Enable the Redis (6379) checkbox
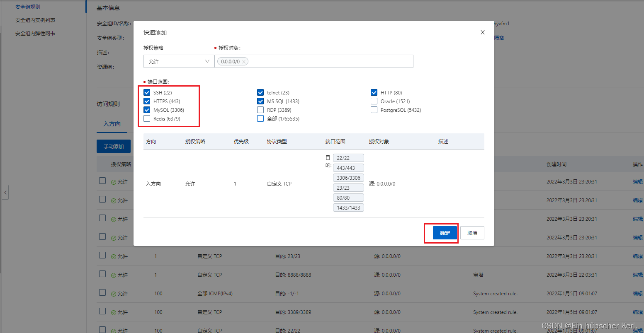This screenshot has height=333, width=644. [x=147, y=118]
